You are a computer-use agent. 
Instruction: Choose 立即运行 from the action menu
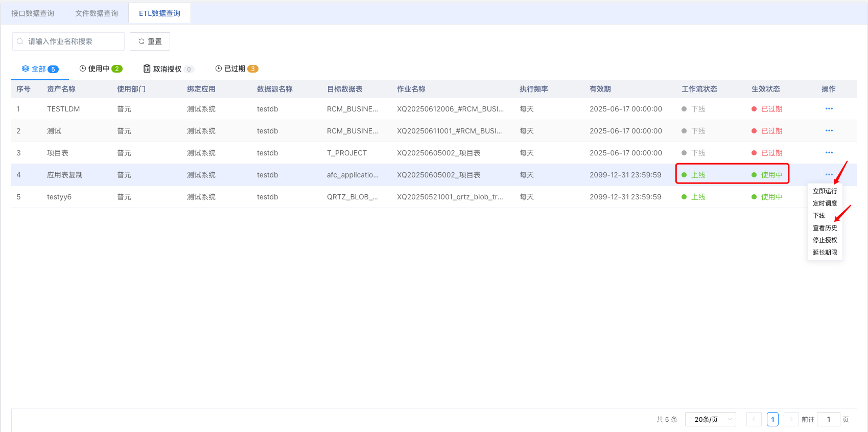(x=825, y=191)
